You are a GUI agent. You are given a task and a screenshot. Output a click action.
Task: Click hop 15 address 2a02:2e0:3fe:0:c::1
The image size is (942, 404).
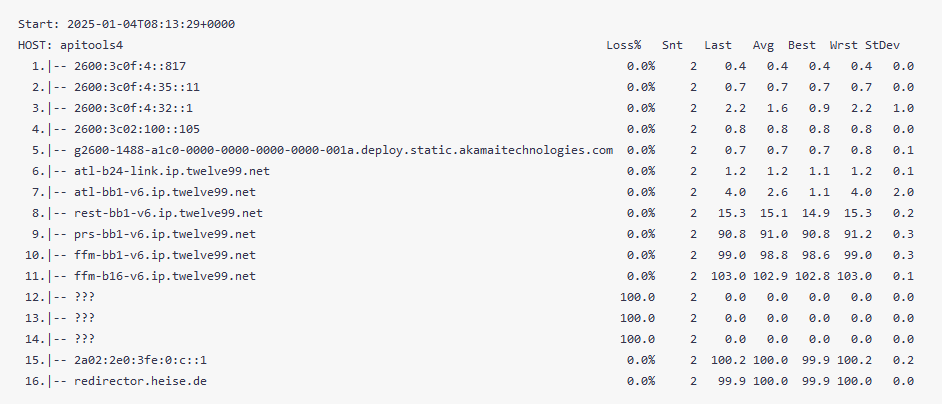(x=141, y=360)
